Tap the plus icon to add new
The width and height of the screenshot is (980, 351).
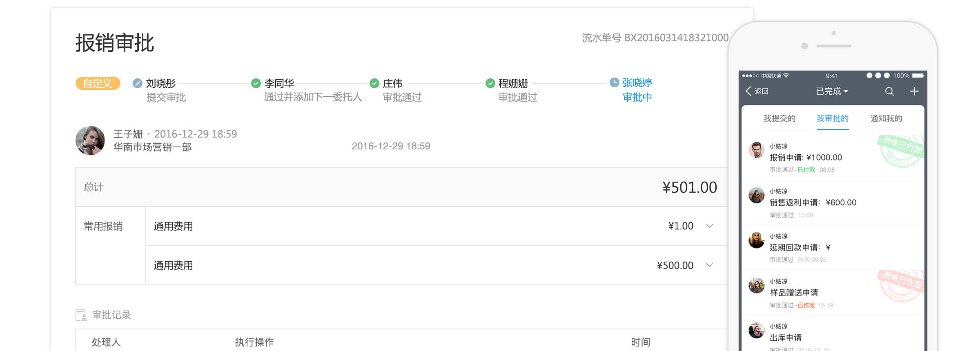coord(914,91)
